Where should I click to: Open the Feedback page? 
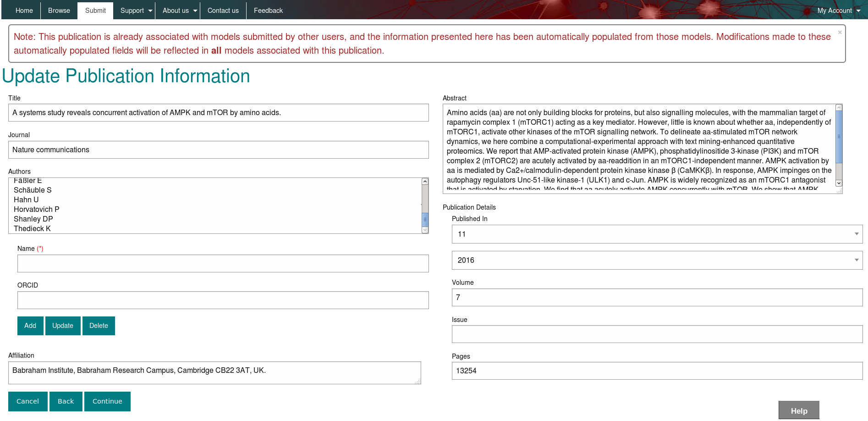pos(268,10)
